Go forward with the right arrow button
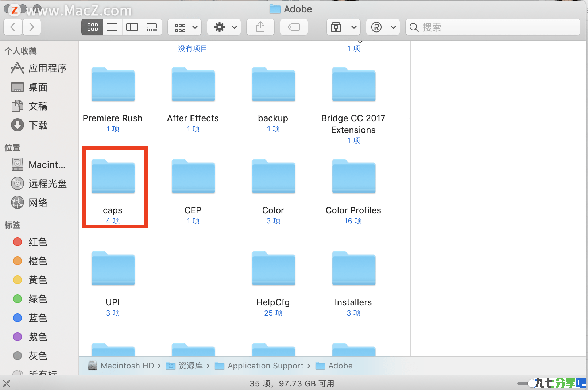 (32, 27)
